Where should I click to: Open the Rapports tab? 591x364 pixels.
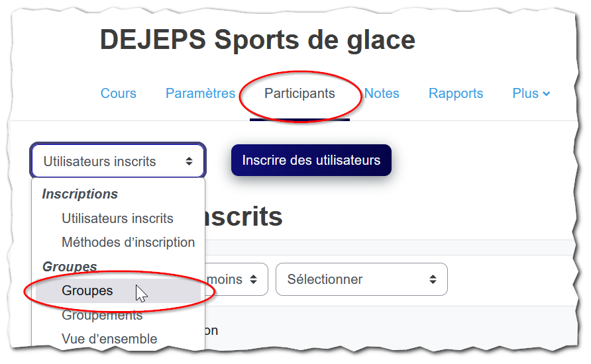point(456,93)
